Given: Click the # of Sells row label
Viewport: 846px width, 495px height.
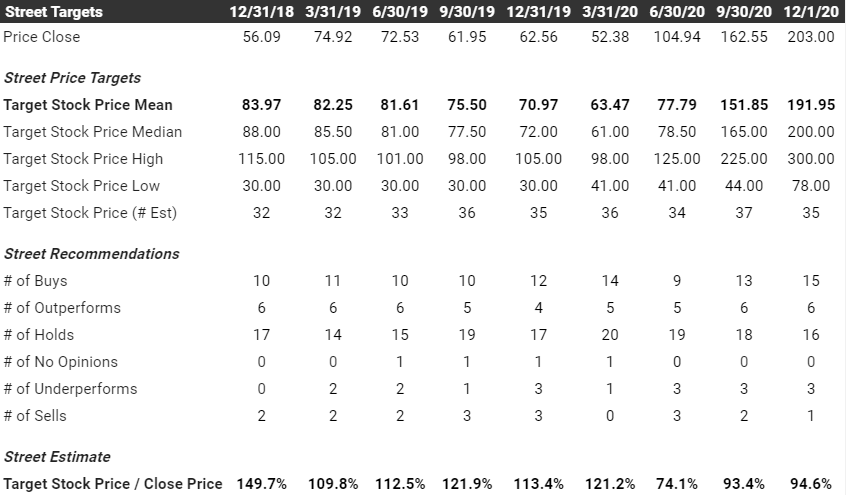Looking at the screenshot, I should (35, 416).
